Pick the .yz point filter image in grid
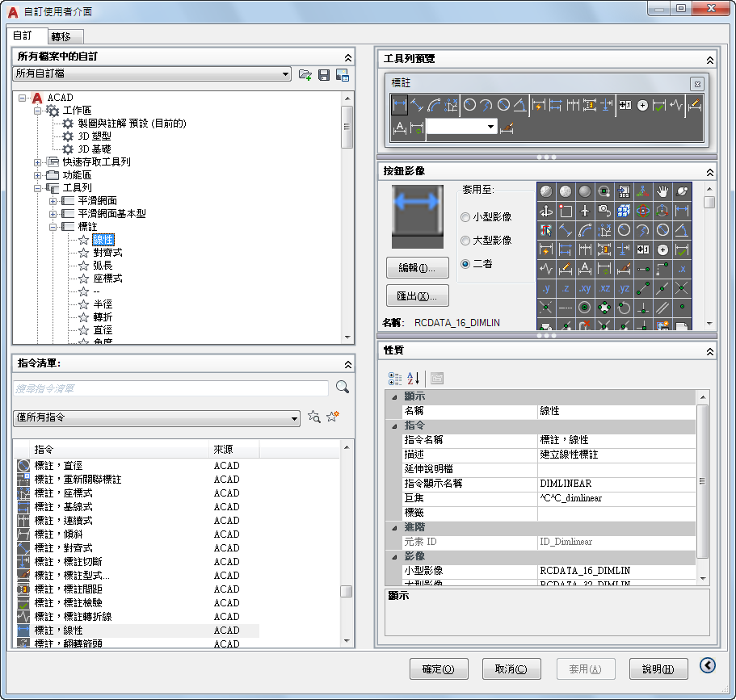 point(624,288)
